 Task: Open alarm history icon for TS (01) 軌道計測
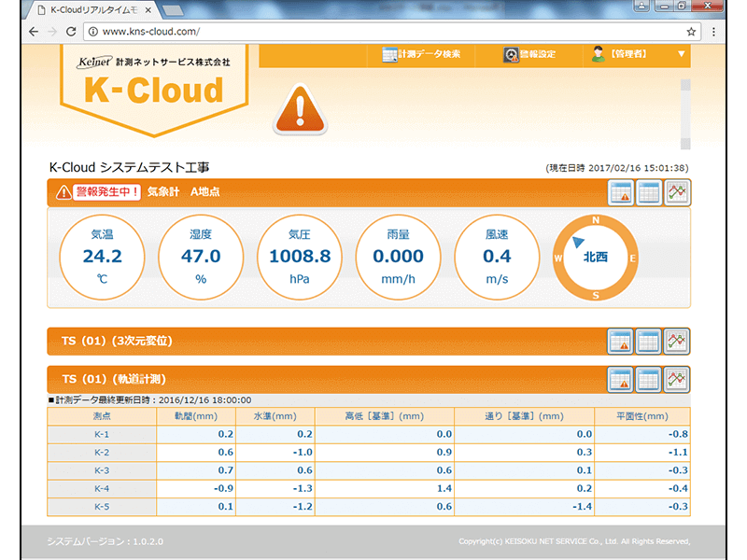pos(620,380)
